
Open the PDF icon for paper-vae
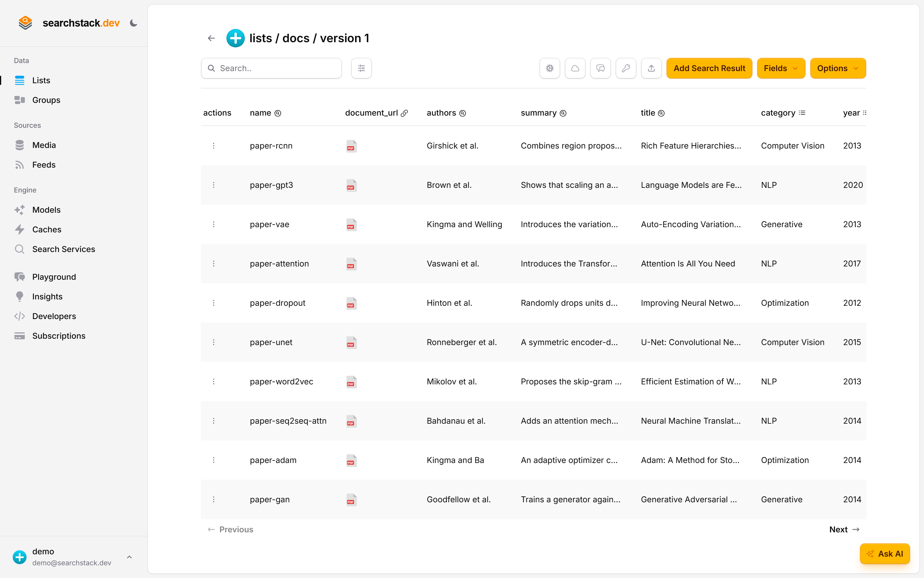point(351,225)
